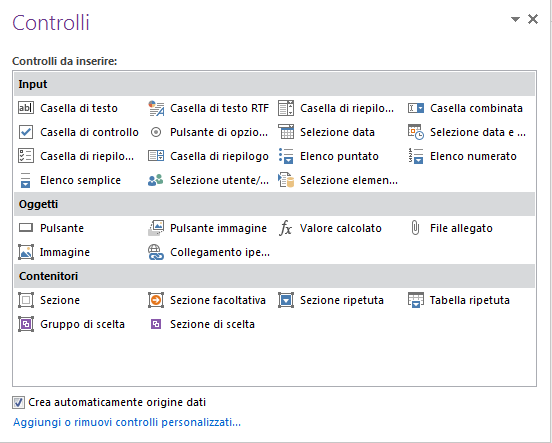Viewport: 552px width, 443px height.
Task: Open Aggiungi o rimuovi controlli personalizzati link
Action: [x=127, y=422]
